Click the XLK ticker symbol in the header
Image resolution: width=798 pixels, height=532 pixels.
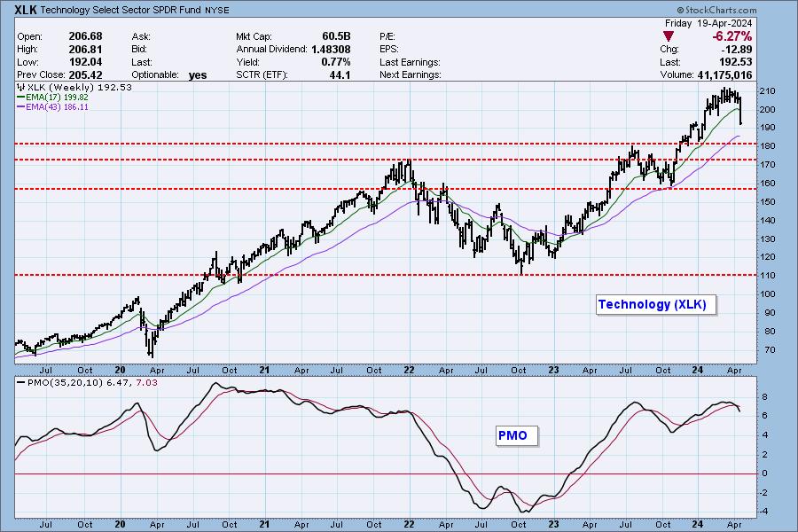tap(26, 10)
